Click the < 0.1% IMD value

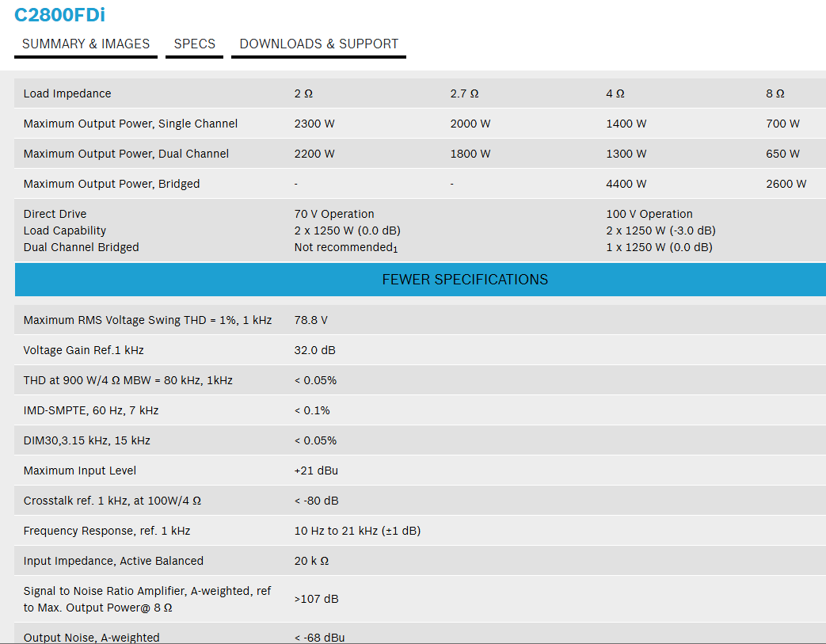tap(312, 410)
